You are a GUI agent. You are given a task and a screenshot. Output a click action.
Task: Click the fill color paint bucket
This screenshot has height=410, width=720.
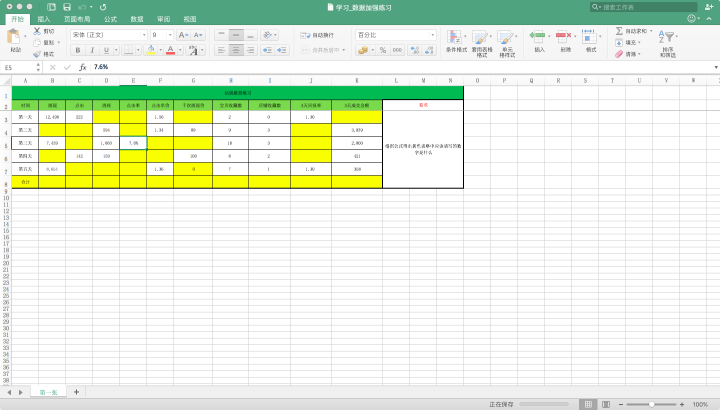(151, 50)
